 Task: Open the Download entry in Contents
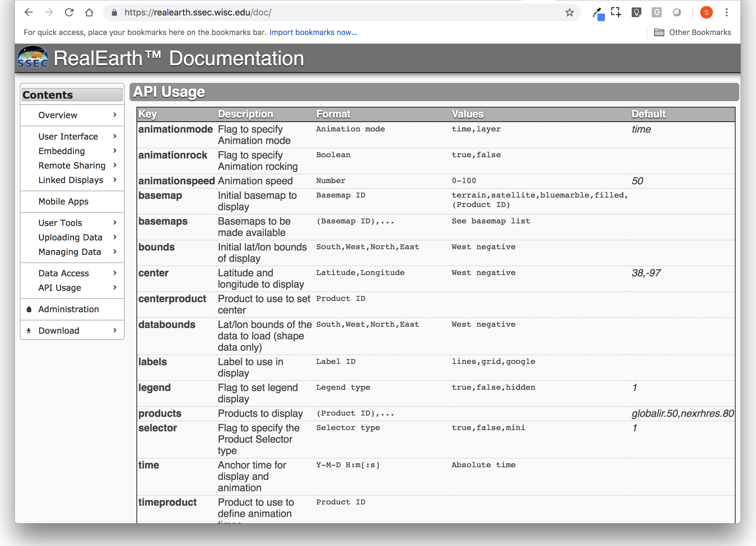[59, 331]
